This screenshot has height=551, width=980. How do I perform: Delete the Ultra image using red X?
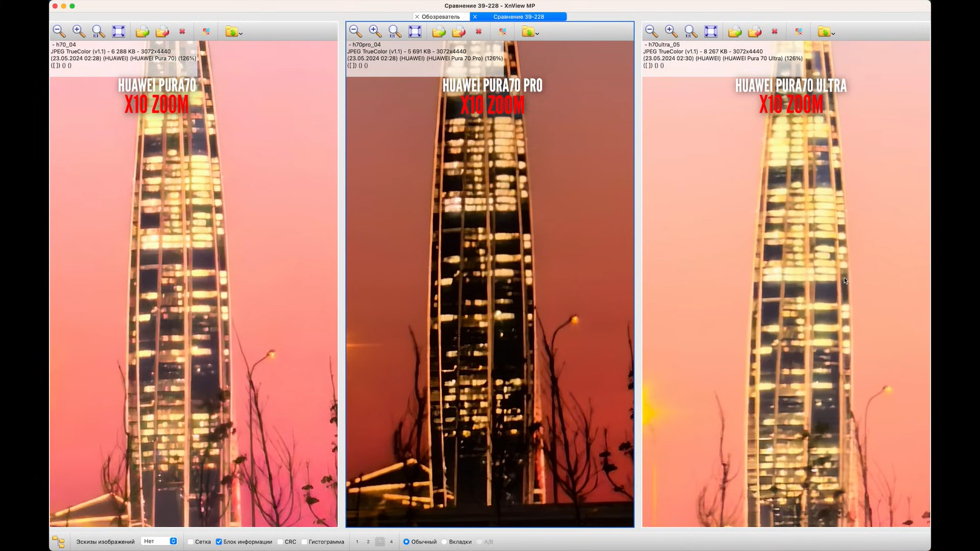tap(774, 31)
